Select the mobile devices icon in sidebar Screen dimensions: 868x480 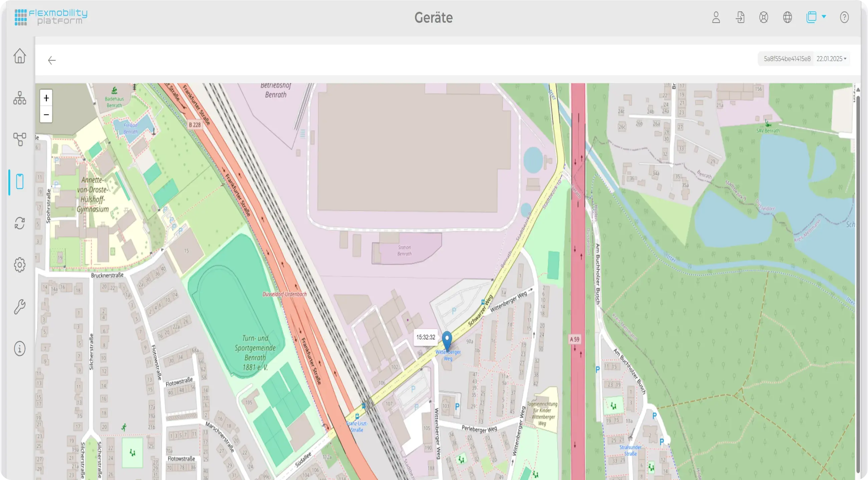pyautogui.click(x=20, y=181)
